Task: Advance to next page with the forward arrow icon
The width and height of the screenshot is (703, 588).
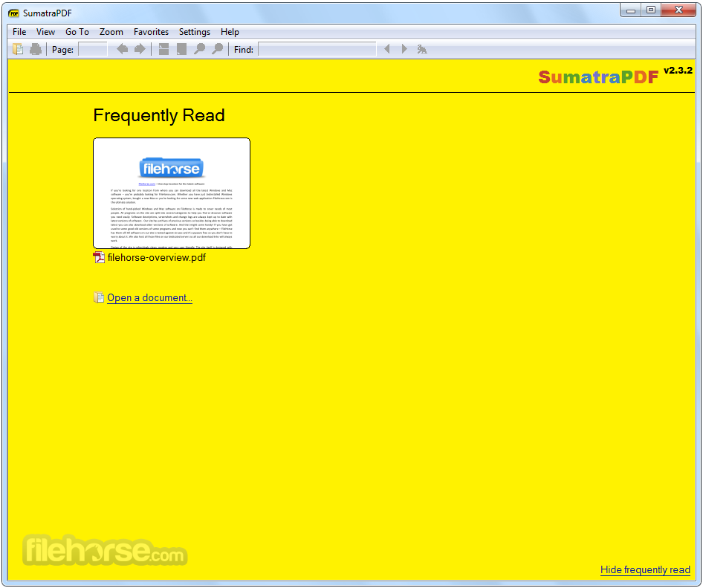Action: pos(140,49)
